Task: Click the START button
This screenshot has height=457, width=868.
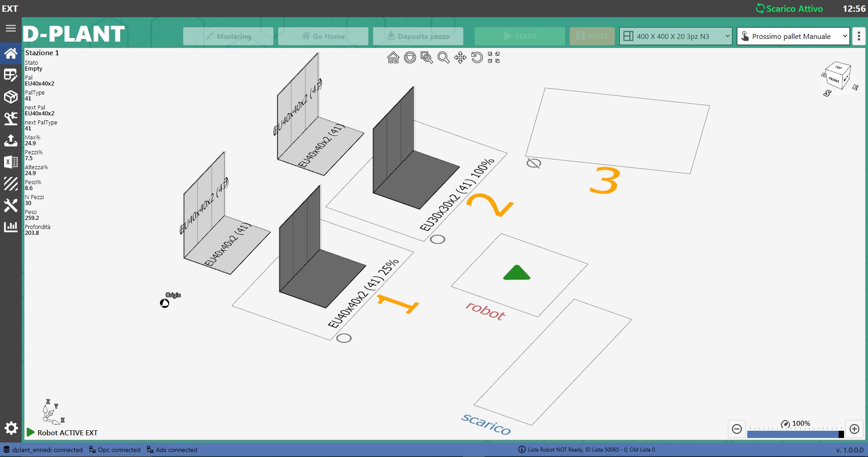Action: coord(520,36)
